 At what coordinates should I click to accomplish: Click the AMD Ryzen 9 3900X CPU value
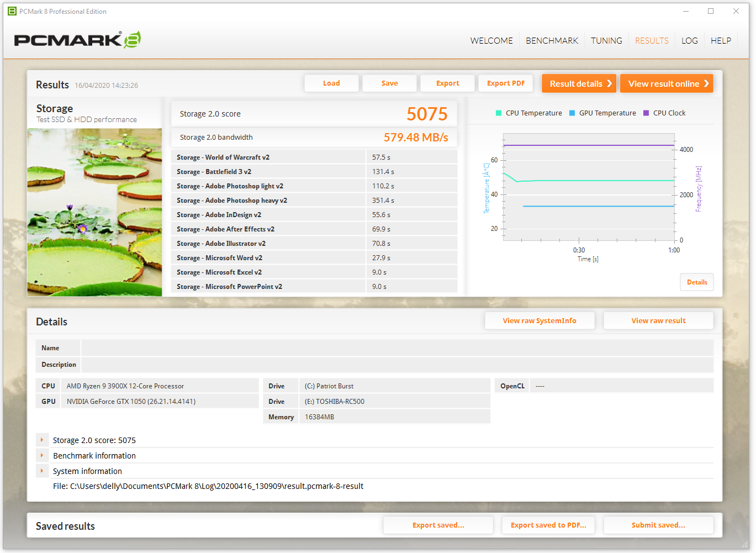tap(125, 386)
